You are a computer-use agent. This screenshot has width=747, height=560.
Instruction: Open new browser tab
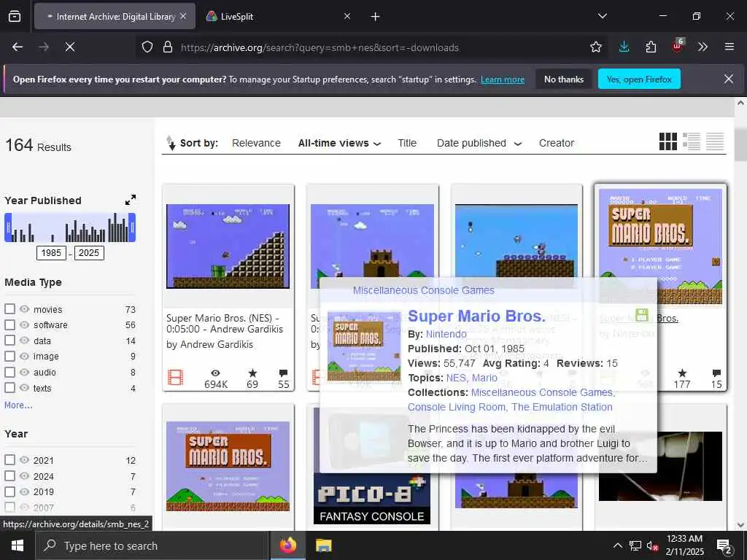(x=376, y=17)
